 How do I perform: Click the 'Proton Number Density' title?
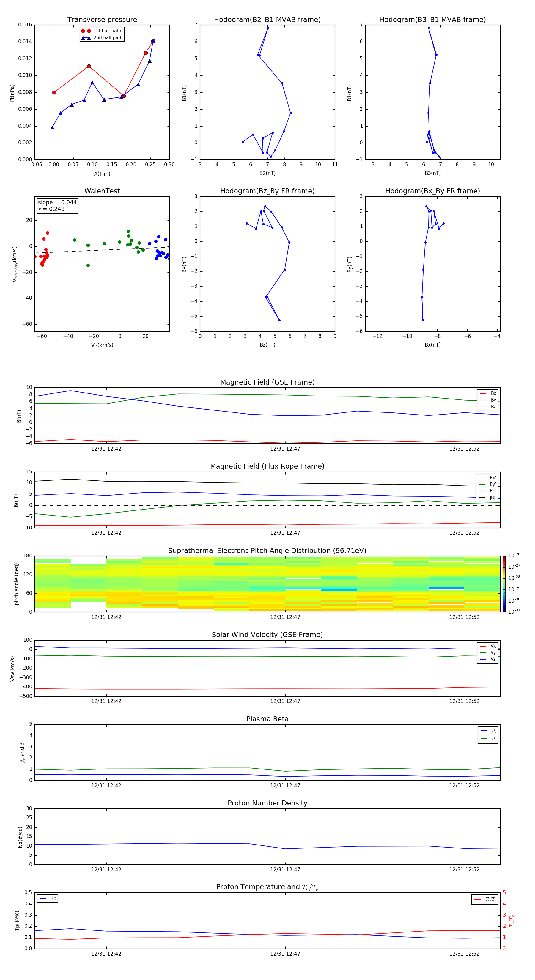click(267, 803)
